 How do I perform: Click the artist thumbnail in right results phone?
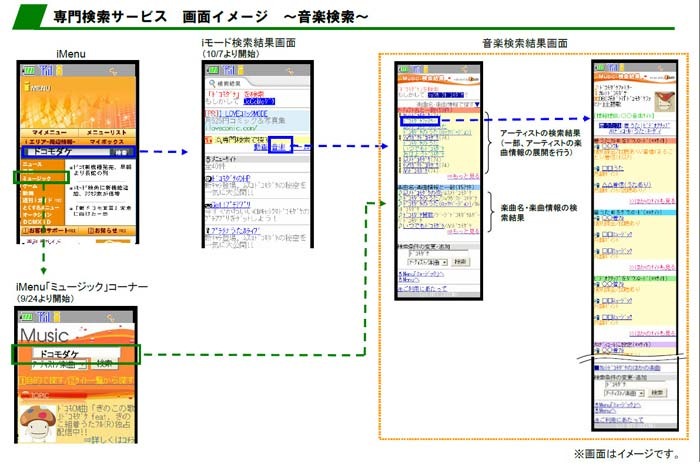pyautogui.click(x=664, y=102)
